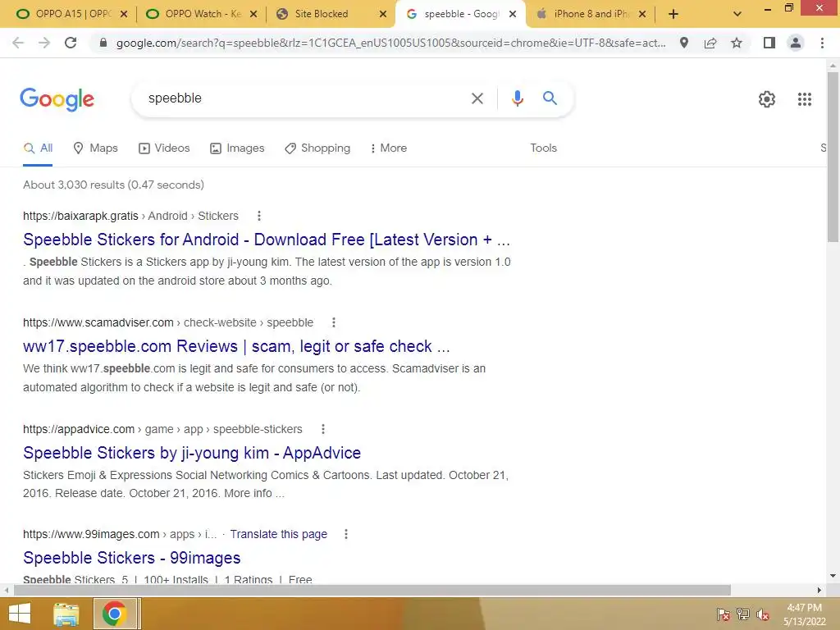Close the OPPO A15 tab
The height and width of the screenshot is (630, 840).
tap(124, 15)
